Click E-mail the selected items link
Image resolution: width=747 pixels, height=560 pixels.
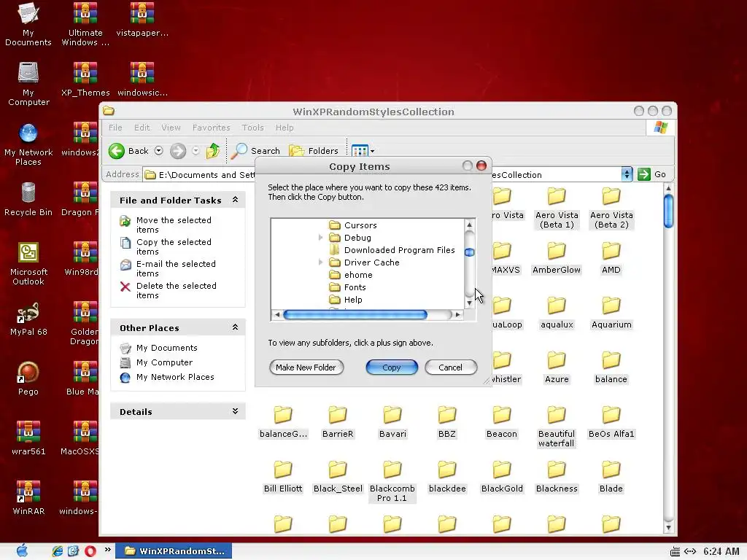point(176,268)
